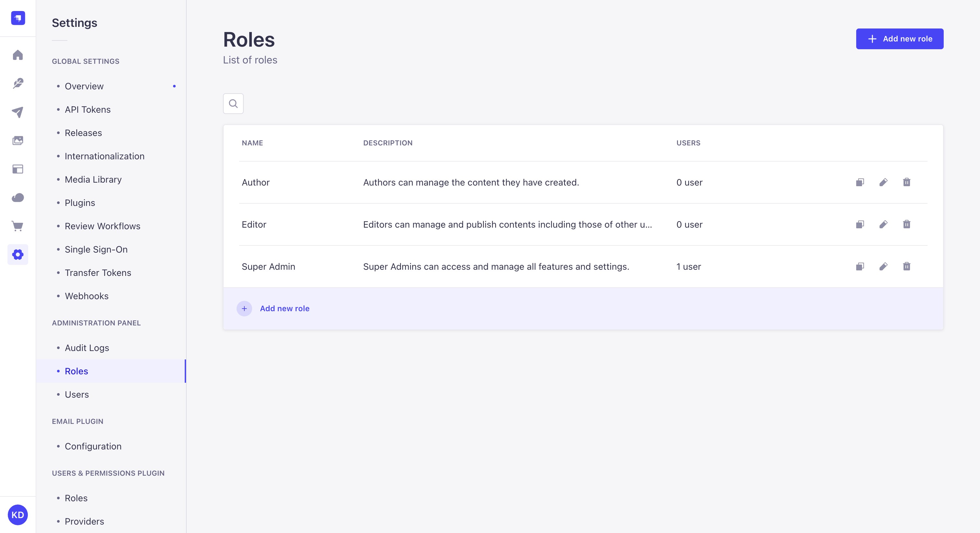Open the KD user avatar menu
The image size is (980, 533).
[x=18, y=515]
